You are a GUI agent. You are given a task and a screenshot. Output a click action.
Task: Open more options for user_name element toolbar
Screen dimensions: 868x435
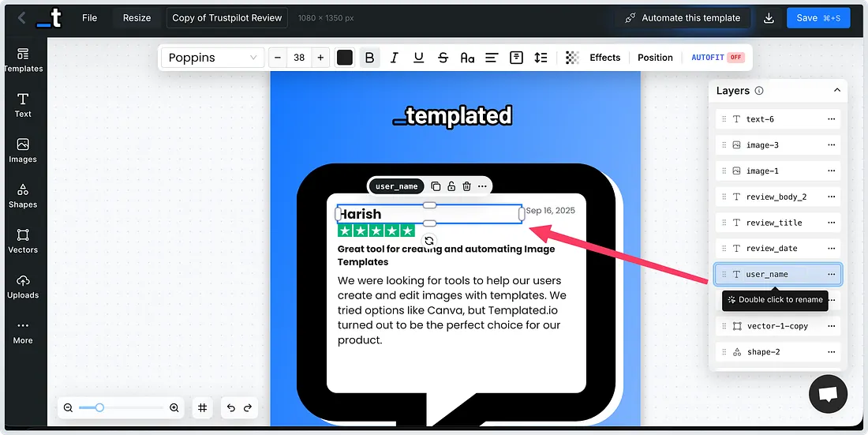(x=482, y=186)
